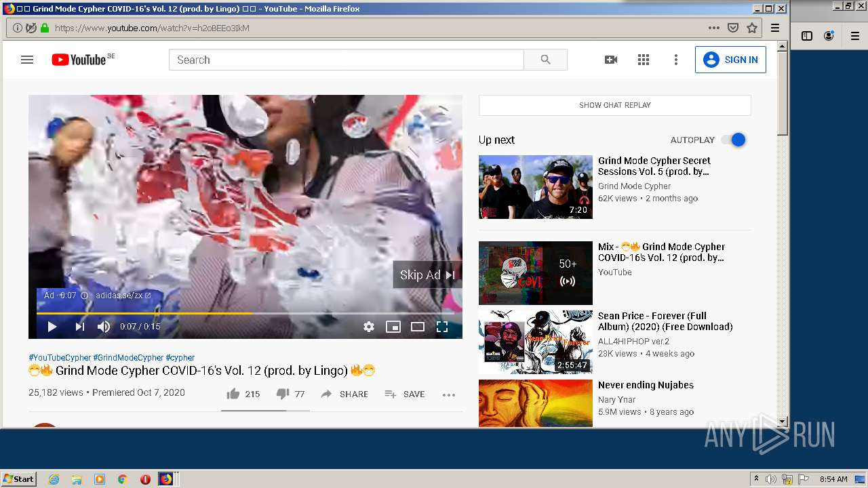Open tracking protection shield icon

click(x=31, y=28)
